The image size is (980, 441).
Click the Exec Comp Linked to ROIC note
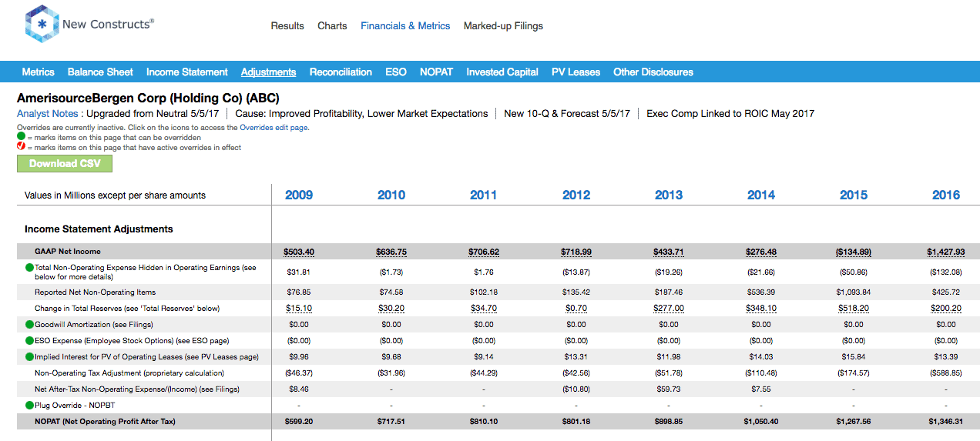coord(730,114)
